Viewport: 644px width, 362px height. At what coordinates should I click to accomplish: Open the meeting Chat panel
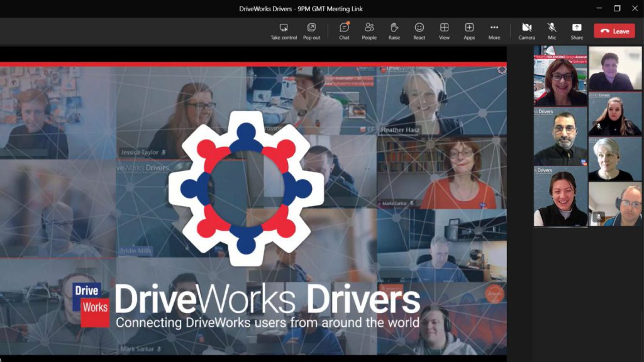[x=344, y=31]
